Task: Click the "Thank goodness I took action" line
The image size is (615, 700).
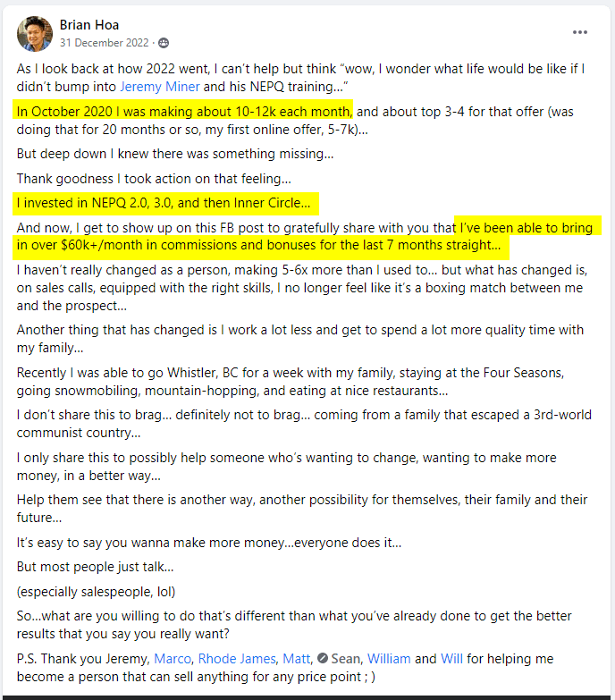Action: point(154,179)
